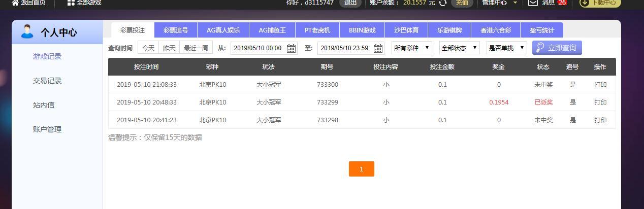Switch to the PT老虎机 tab
The image size is (644, 209).
(x=317, y=30)
